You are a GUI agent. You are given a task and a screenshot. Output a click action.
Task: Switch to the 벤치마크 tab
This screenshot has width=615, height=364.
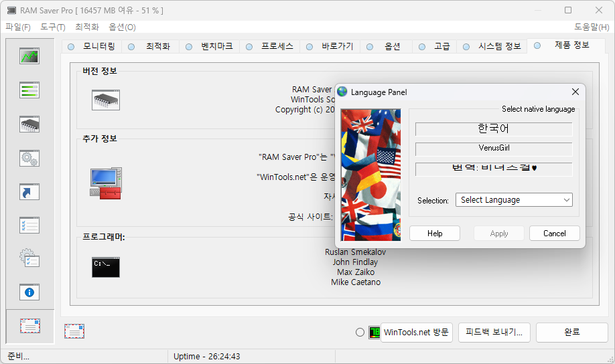tap(210, 46)
